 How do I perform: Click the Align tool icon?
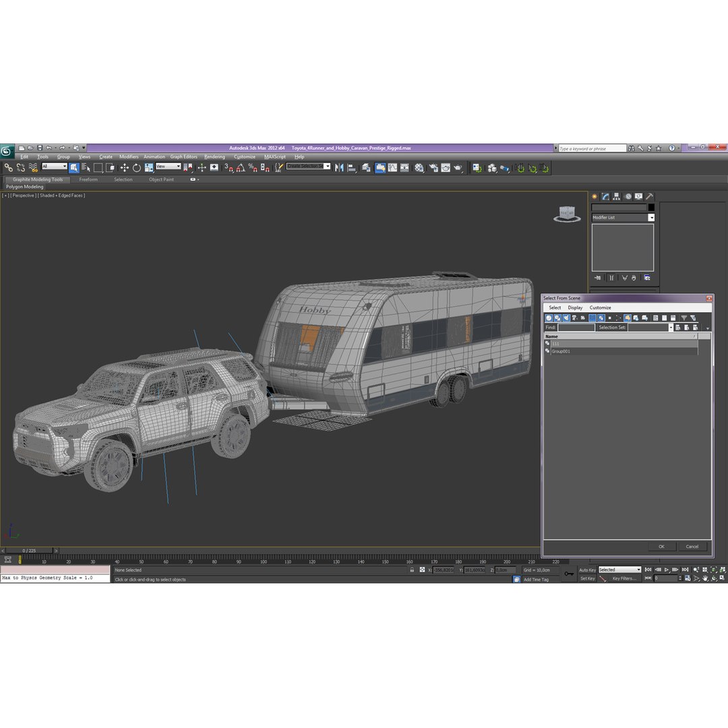[x=352, y=168]
